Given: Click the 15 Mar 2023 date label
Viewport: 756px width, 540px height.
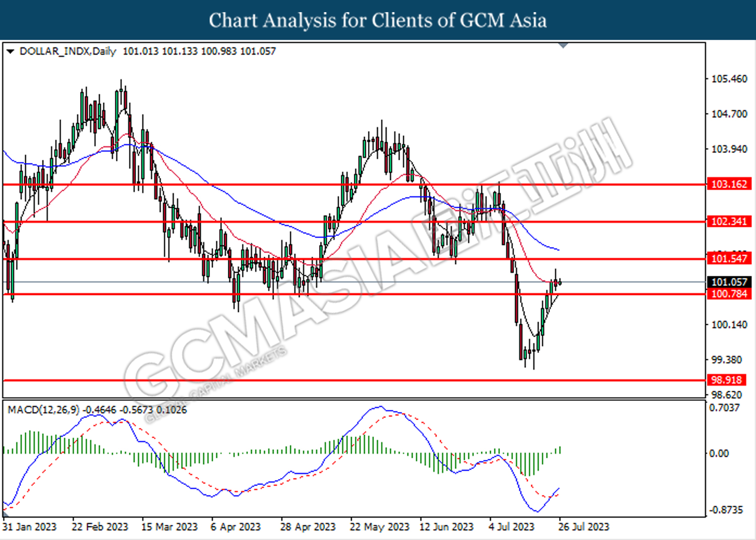Looking at the screenshot, I should pyautogui.click(x=169, y=527).
